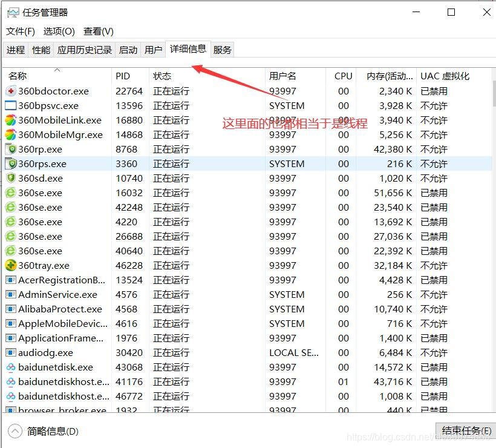Click the PID cell 13596

point(129,106)
